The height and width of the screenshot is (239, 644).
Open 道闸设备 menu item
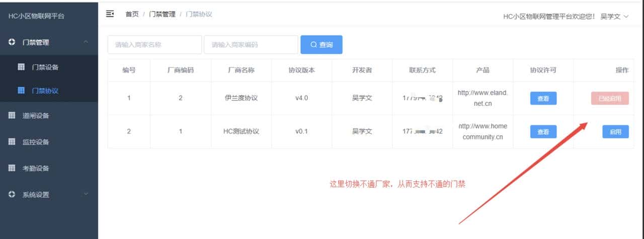coord(49,115)
